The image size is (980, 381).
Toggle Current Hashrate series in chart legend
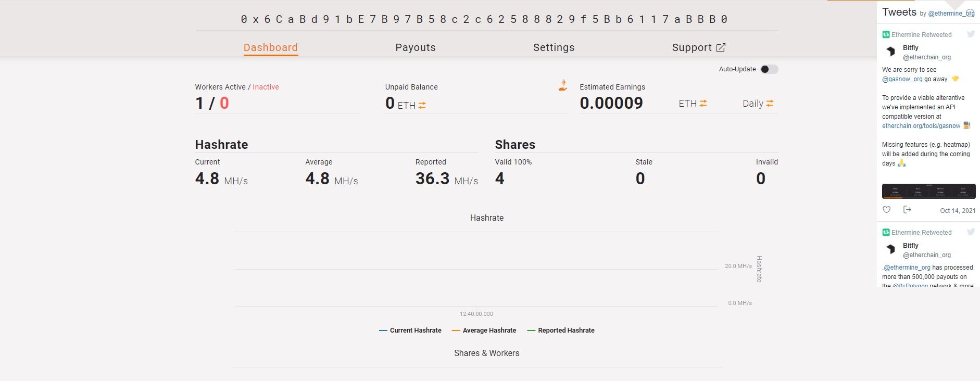click(x=410, y=331)
